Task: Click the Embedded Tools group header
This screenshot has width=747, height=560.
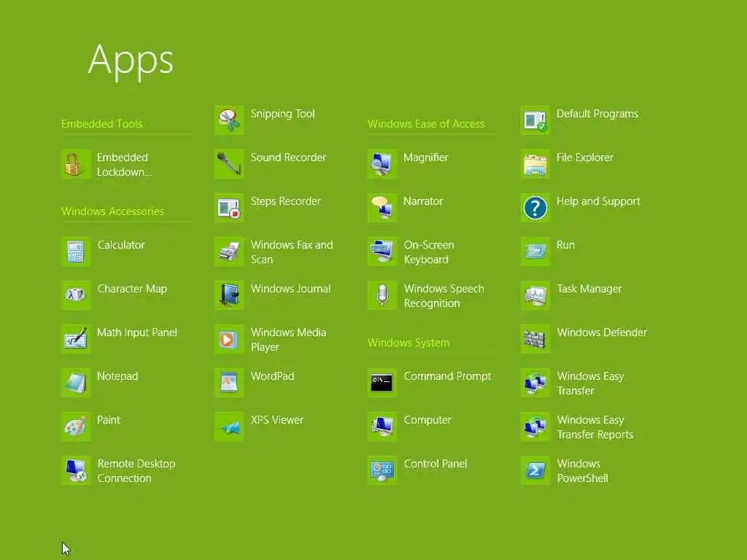Action: tap(102, 124)
